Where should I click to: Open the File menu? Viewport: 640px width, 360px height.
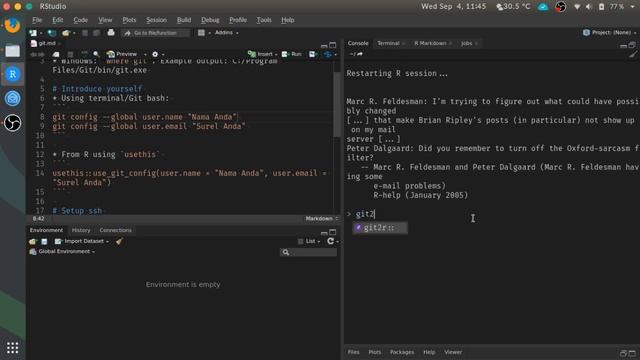coord(37,20)
